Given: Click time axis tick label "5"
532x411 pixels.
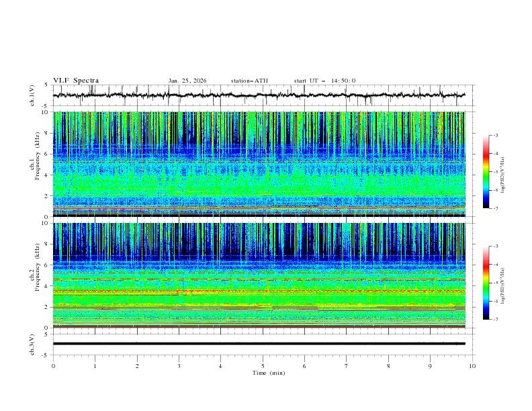Looking at the screenshot, I should [263, 366].
